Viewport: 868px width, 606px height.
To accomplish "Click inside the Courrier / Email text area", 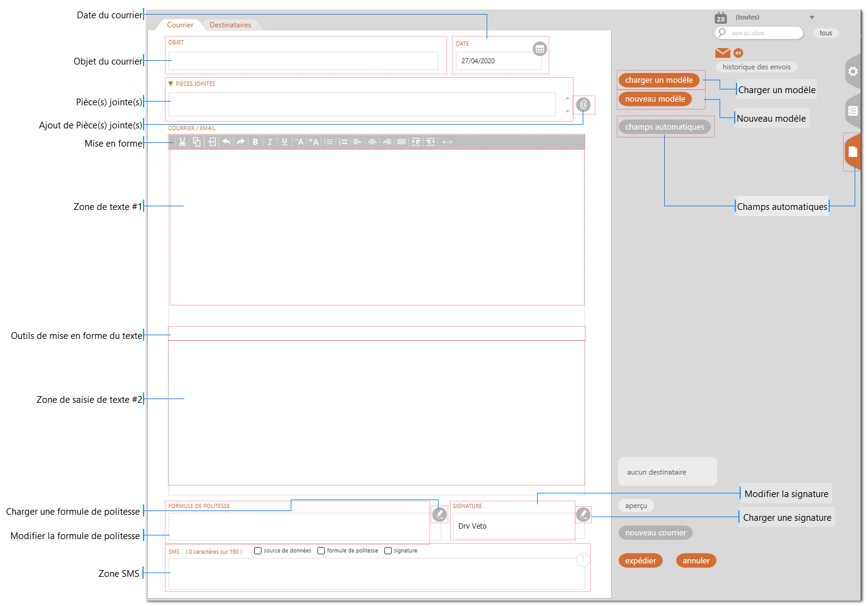I will pyautogui.click(x=377, y=227).
